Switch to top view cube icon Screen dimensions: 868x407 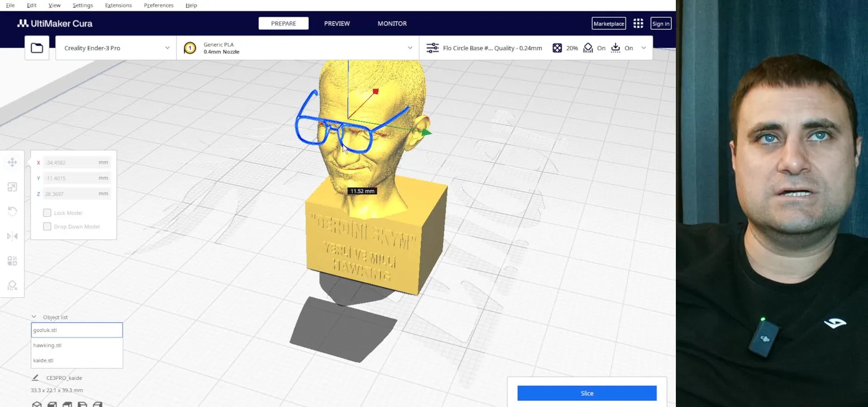[67, 404]
